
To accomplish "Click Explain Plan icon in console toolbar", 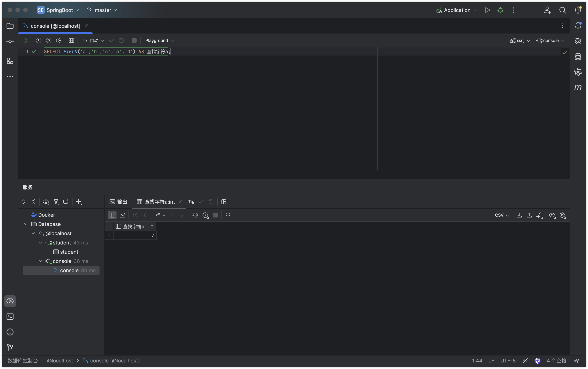I will click(49, 40).
